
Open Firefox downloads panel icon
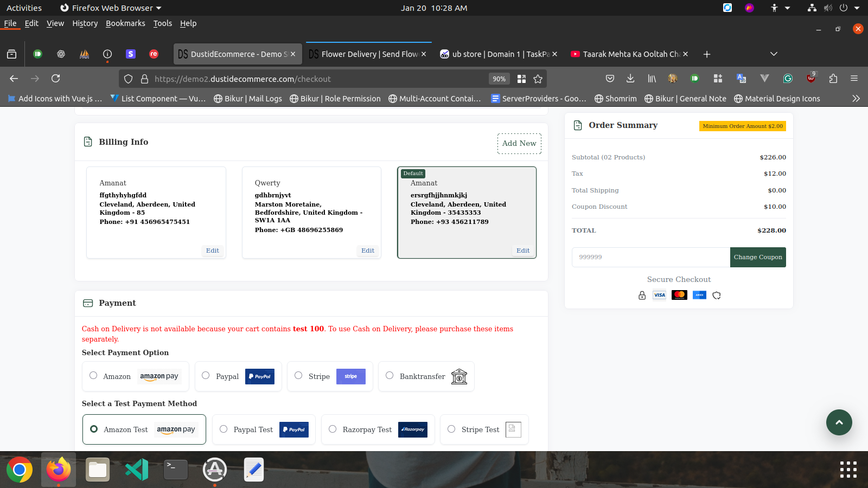[630, 79]
